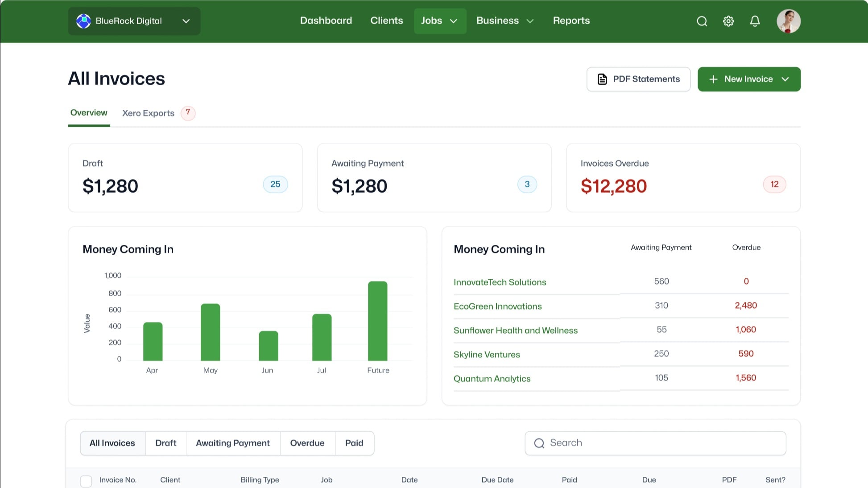Click into the invoice Search field
This screenshot has height=488, width=868.
click(x=655, y=443)
